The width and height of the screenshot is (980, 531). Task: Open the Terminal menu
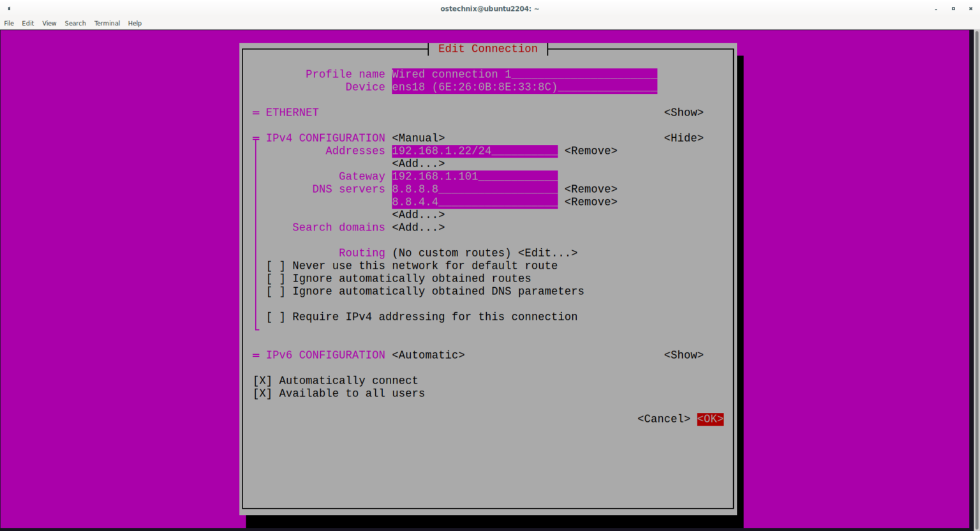pos(107,23)
